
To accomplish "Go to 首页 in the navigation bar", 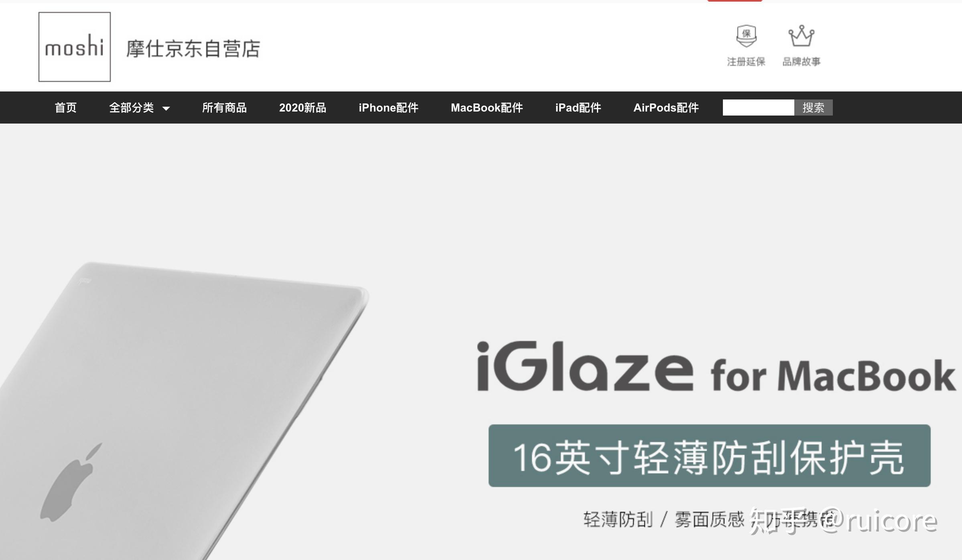I will (x=66, y=108).
